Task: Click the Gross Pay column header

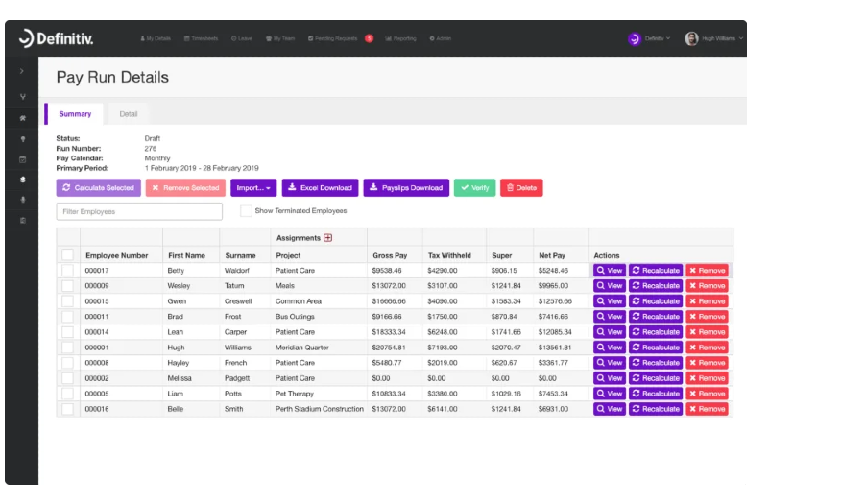Action: tap(390, 255)
